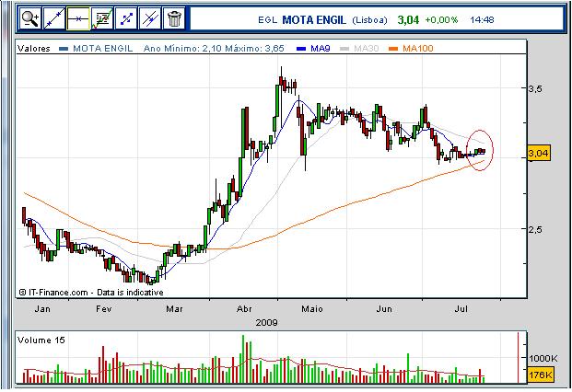Screen dimensions: 572x392
Task: Click the MOTA ENGIL stock title
Action: point(314,19)
